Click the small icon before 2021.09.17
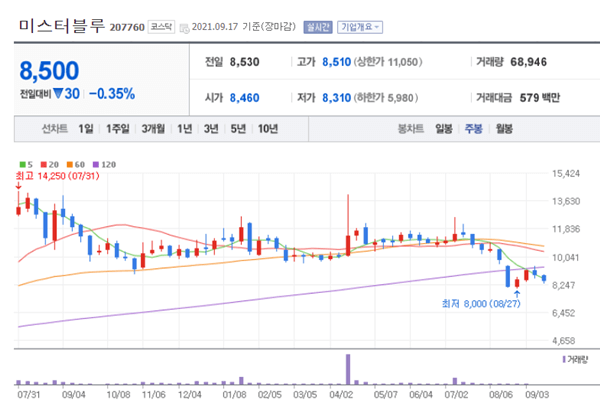 (184, 28)
